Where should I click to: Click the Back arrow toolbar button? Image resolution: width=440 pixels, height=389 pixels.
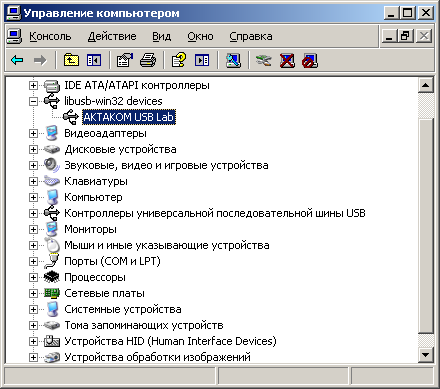(x=17, y=60)
